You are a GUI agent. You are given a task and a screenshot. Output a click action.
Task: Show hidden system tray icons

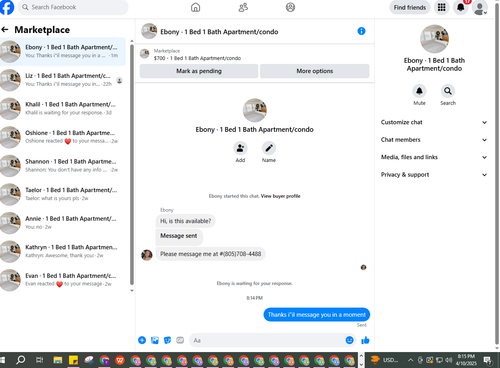click(x=411, y=360)
